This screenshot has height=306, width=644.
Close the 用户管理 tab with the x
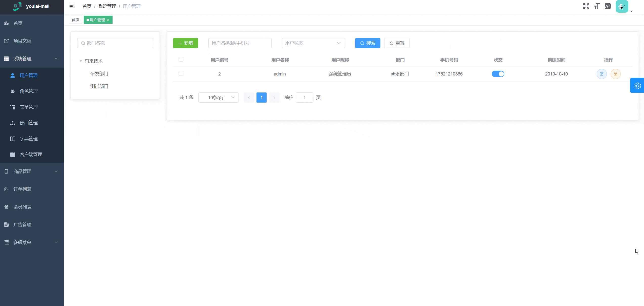pos(108,20)
